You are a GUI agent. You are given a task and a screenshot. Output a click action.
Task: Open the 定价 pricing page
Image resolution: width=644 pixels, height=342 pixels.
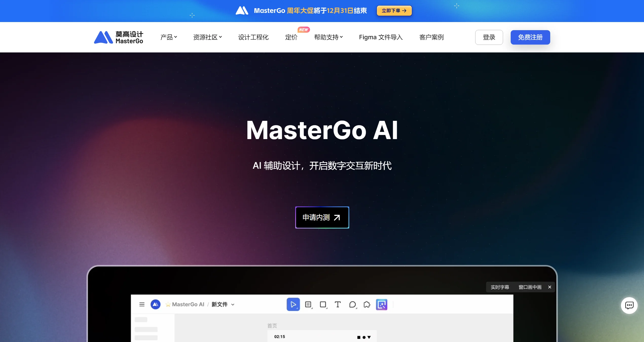[x=291, y=37]
